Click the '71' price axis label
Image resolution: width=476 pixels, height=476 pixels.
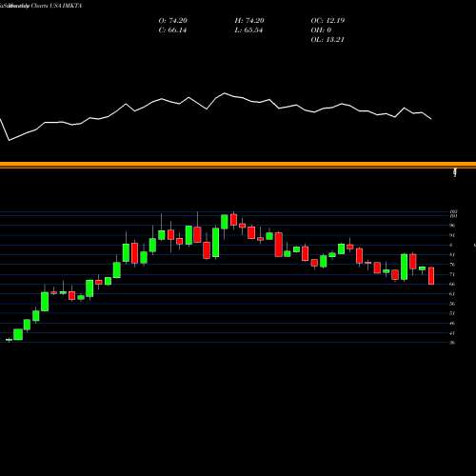[x=452, y=274]
